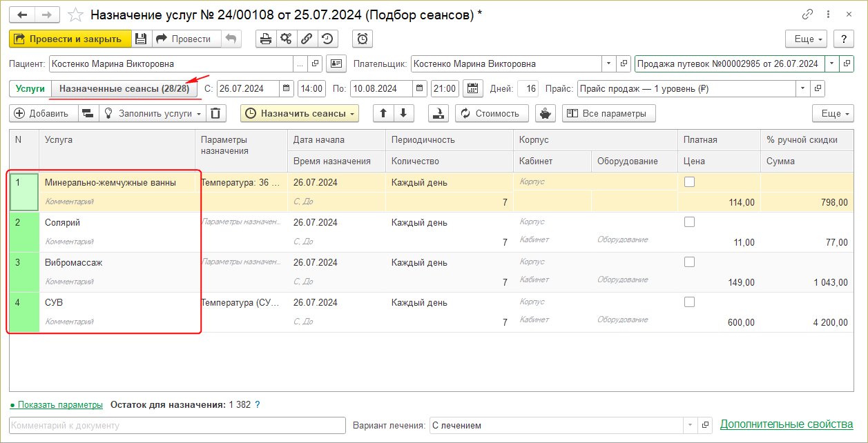868x443 pixels.
Task: Click the piggy bank icon
Action: click(546, 114)
